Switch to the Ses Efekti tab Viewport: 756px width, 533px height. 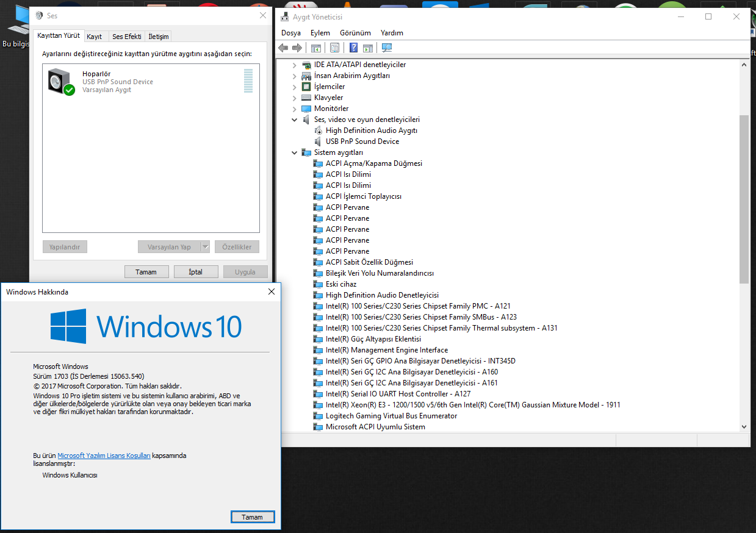click(x=126, y=37)
